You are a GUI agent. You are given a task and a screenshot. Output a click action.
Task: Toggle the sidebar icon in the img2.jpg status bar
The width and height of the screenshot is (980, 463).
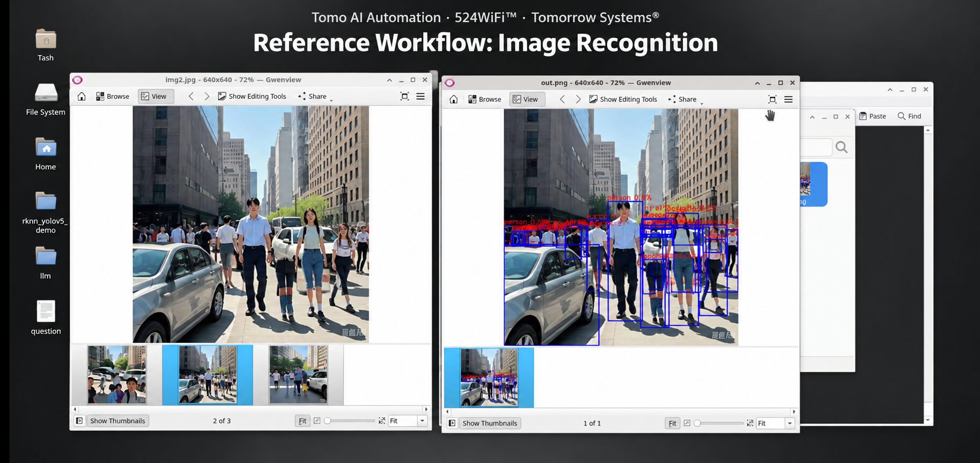tap(79, 421)
